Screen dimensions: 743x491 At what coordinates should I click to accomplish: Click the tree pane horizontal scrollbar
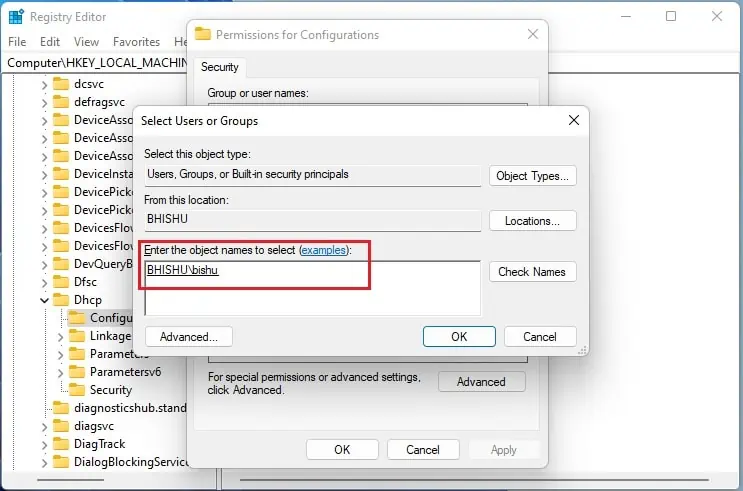(x=71, y=480)
